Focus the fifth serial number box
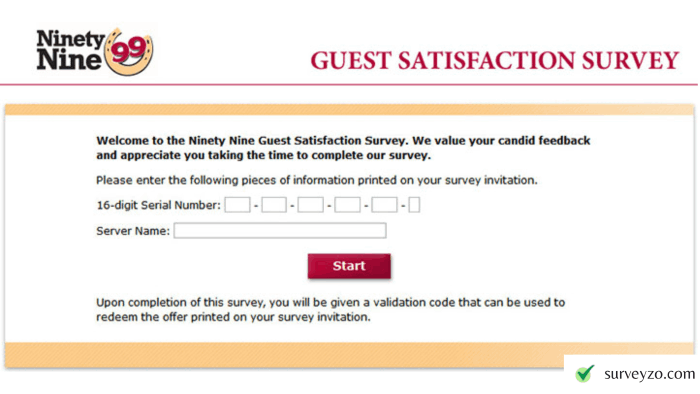The height and width of the screenshot is (394, 700). 384,205
